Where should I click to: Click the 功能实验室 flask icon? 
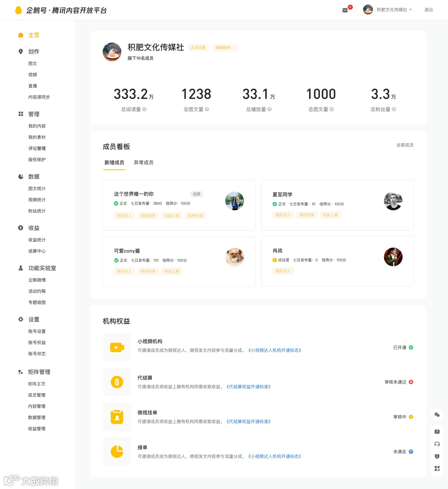[x=21, y=268]
